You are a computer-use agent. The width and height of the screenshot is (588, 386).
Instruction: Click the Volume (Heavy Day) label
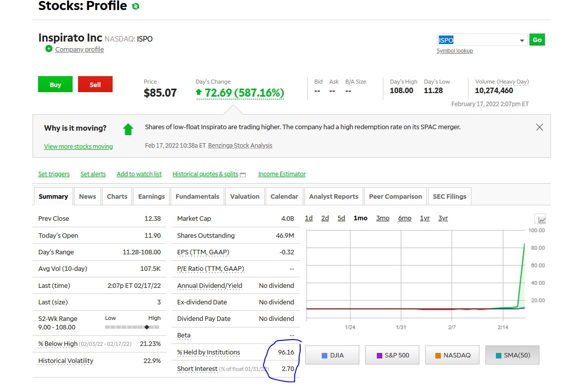coord(502,82)
